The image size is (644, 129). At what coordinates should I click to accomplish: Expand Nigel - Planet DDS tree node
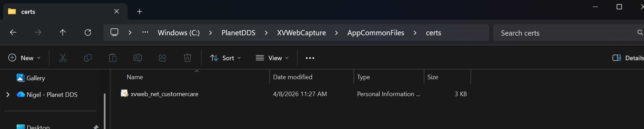point(8,94)
